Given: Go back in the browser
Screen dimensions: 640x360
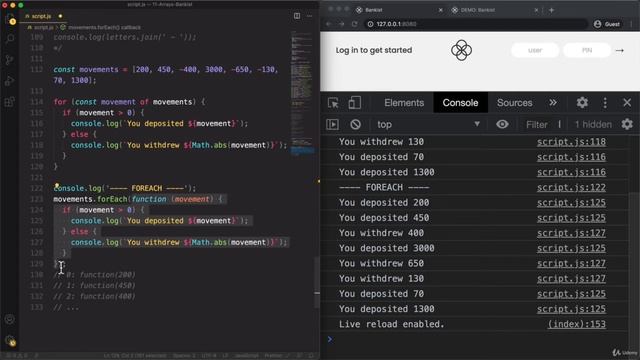Looking at the screenshot, I should coord(329,24).
